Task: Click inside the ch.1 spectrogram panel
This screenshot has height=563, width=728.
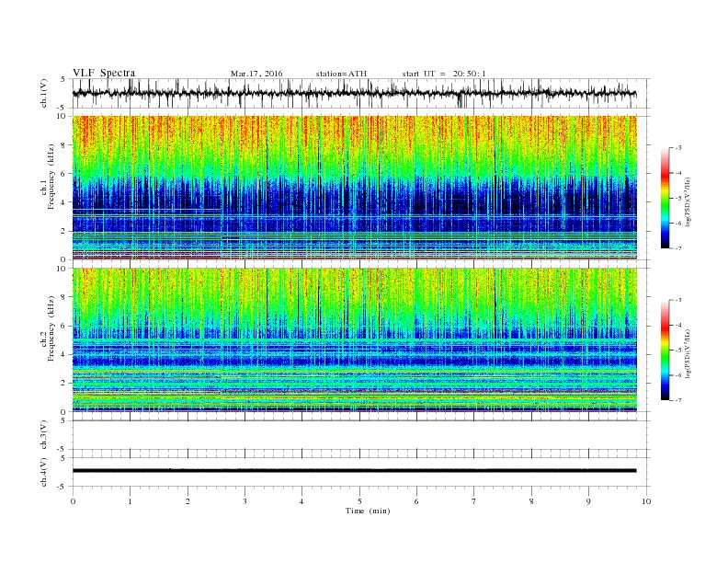Action: 355,188
